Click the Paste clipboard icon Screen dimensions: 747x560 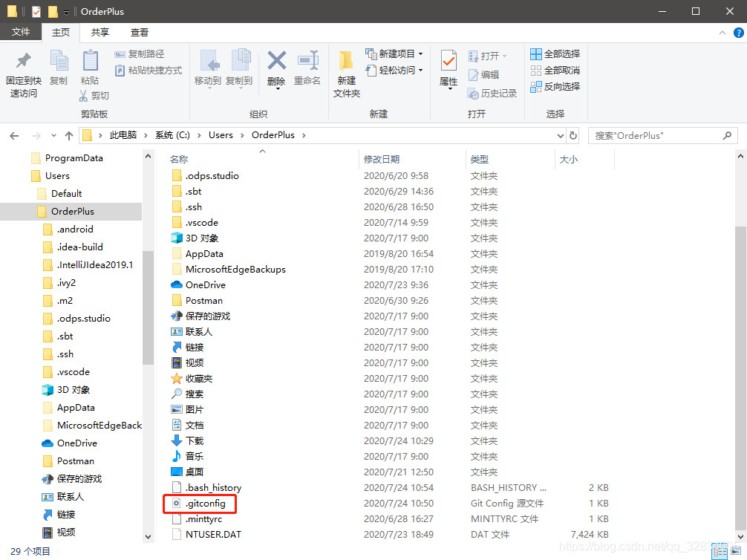click(90, 60)
